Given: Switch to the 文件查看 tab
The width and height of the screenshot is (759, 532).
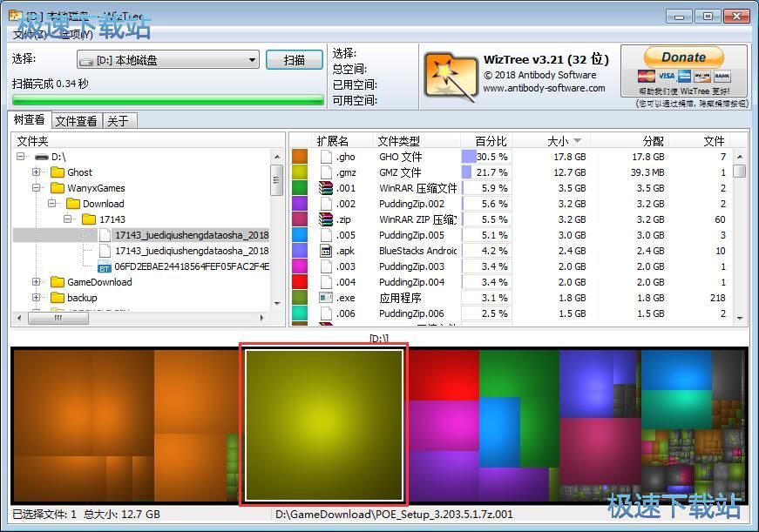Looking at the screenshot, I should [x=76, y=121].
